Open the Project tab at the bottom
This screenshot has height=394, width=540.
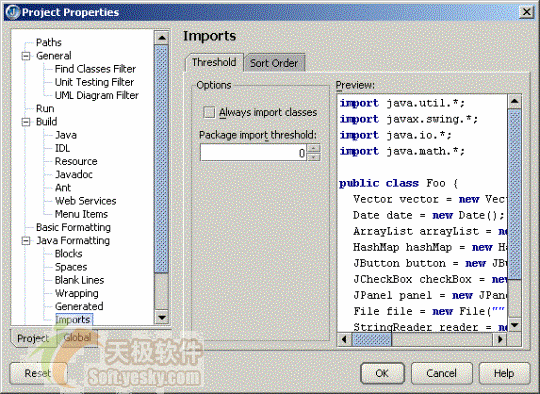[x=33, y=339]
